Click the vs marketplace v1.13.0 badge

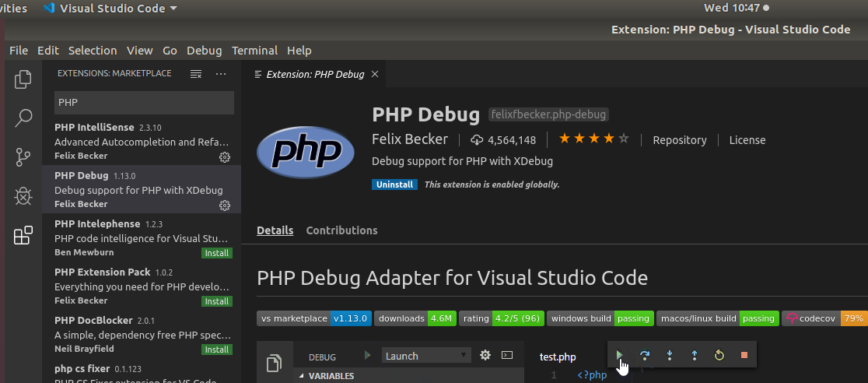314,318
